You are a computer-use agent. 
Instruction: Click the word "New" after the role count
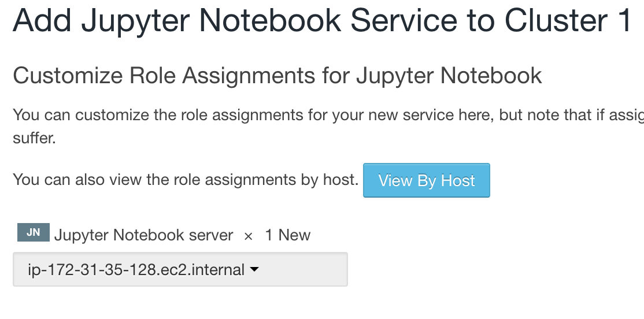tap(295, 235)
